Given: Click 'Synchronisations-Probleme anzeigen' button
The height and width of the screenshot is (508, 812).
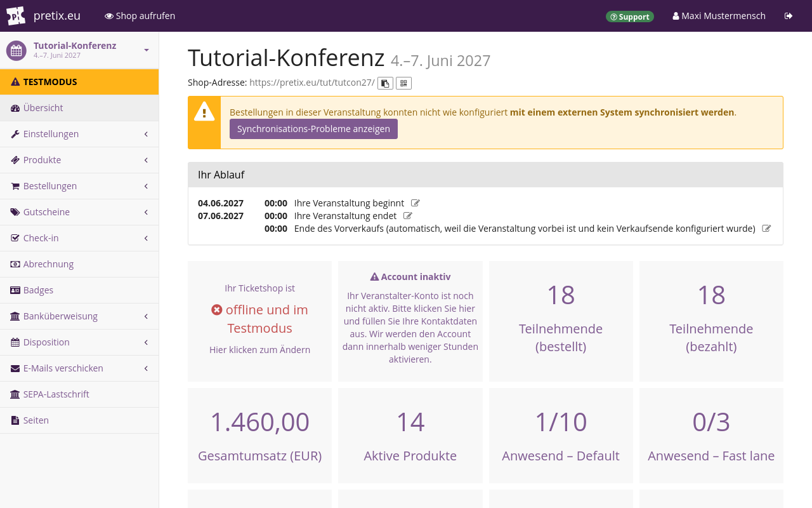Looking at the screenshot, I should click(313, 129).
